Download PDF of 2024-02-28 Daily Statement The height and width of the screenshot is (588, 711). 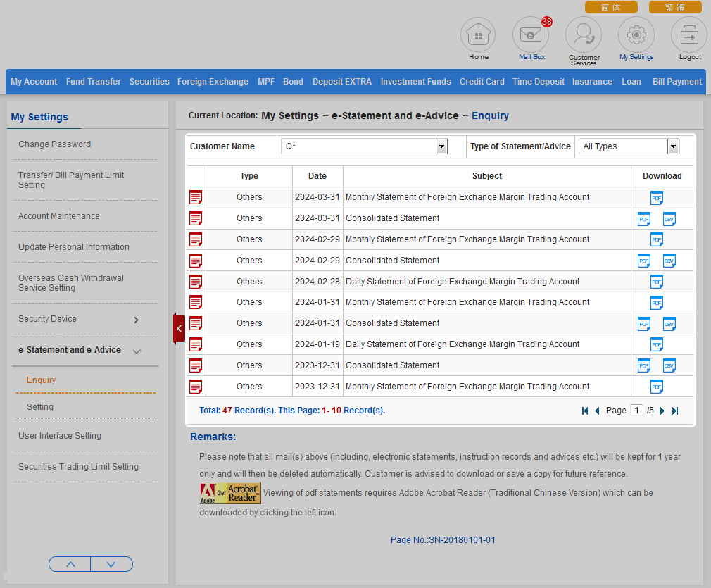coord(656,282)
